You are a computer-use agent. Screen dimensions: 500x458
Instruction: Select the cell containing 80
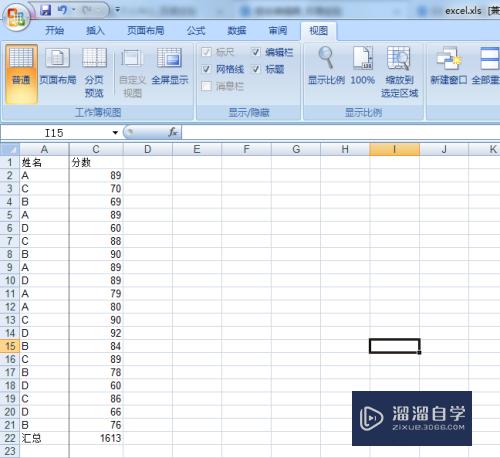(x=96, y=307)
